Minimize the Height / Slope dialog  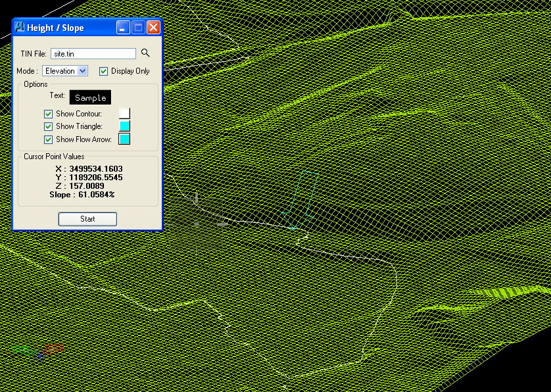click(123, 28)
